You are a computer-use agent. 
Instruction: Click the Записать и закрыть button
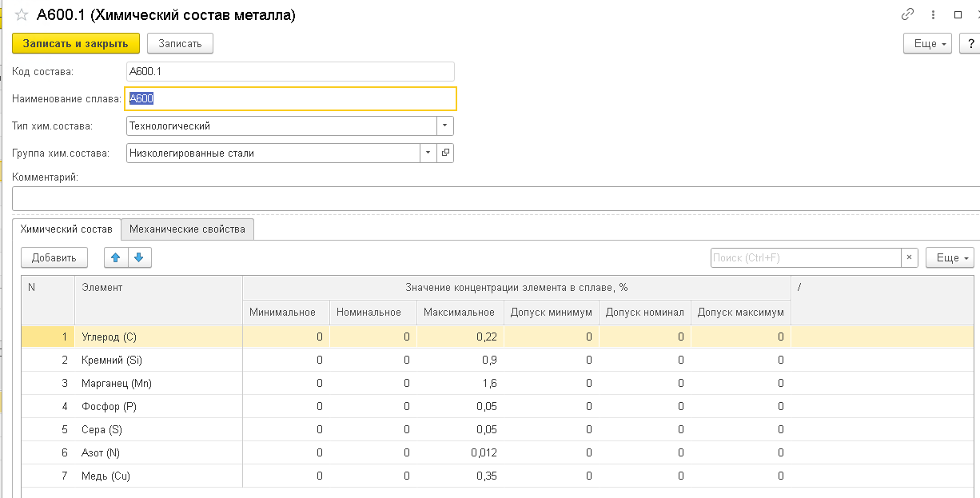(x=76, y=43)
